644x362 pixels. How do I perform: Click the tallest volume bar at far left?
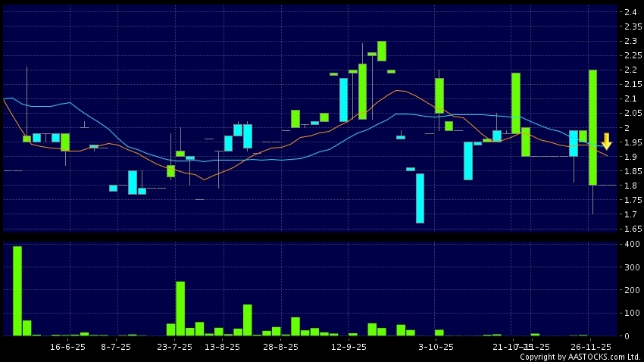click(17, 291)
